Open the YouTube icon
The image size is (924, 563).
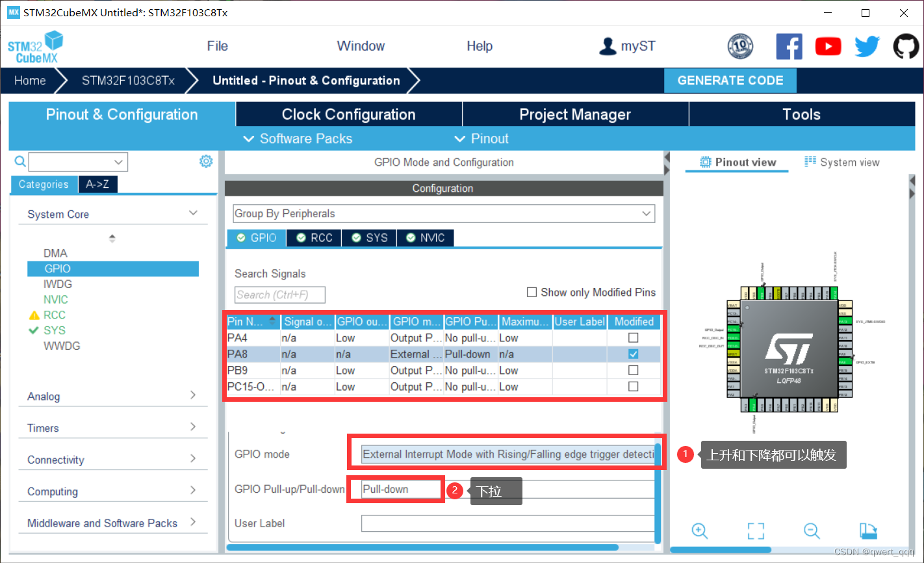click(x=828, y=47)
